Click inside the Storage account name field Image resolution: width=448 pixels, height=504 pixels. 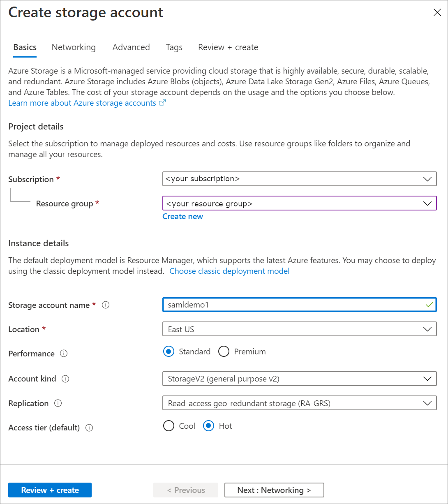click(x=288, y=305)
